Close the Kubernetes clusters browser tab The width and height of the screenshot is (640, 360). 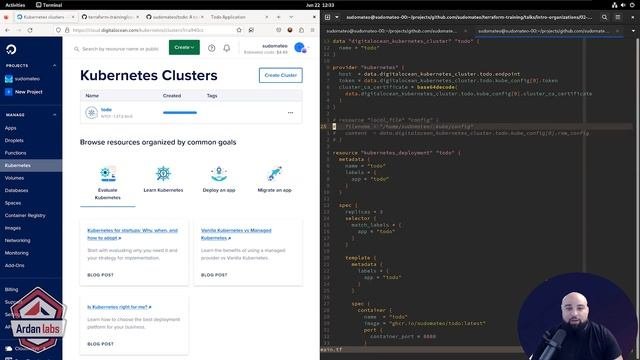[x=73, y=17]
